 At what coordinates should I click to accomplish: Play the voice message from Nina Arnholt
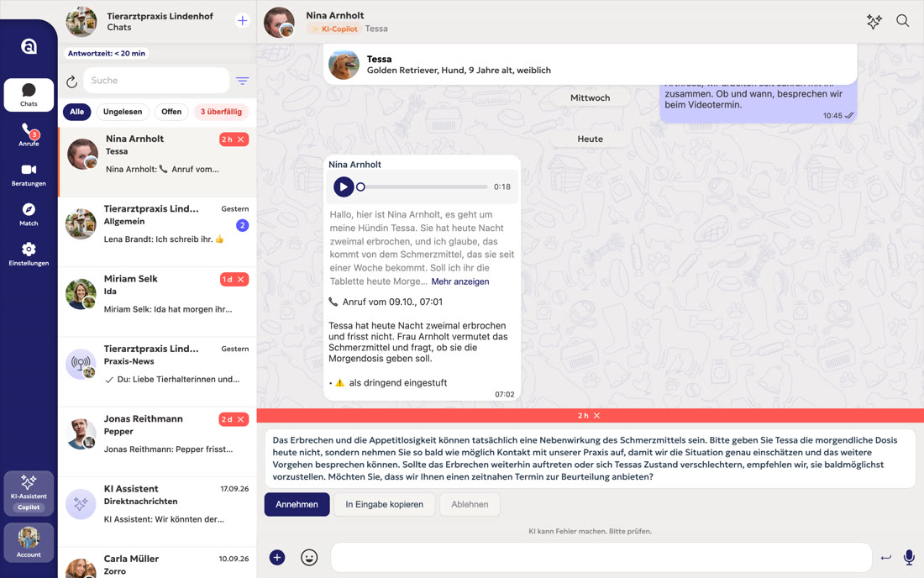pyautogui.click(x=344, y=187)
